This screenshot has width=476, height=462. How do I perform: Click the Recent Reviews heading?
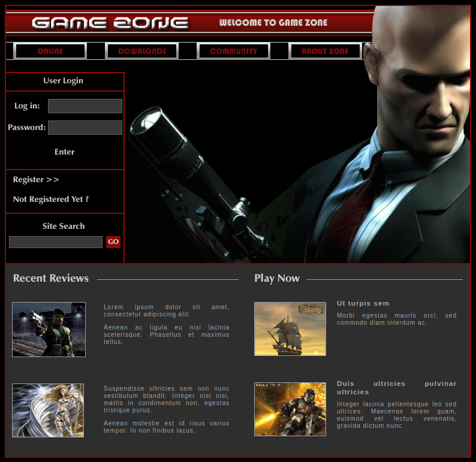[x=51, y=278]
